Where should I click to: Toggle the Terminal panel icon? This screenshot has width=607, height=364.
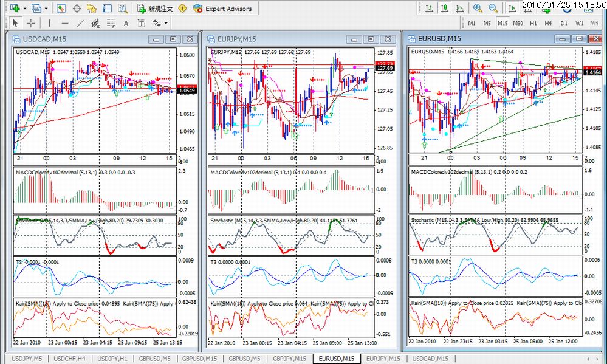coord(107,8)
